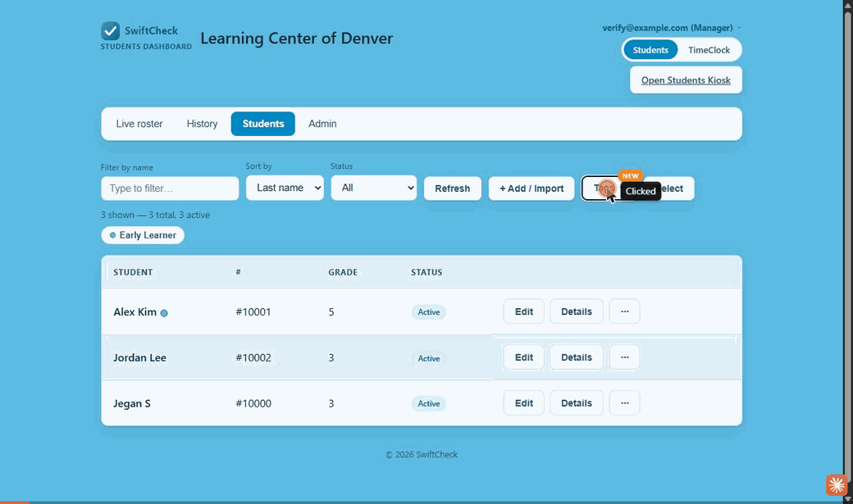Click the SwiftCheck checkmark logo icon
The width and height of the screenshot is (853, 504).
coord(111,31)
